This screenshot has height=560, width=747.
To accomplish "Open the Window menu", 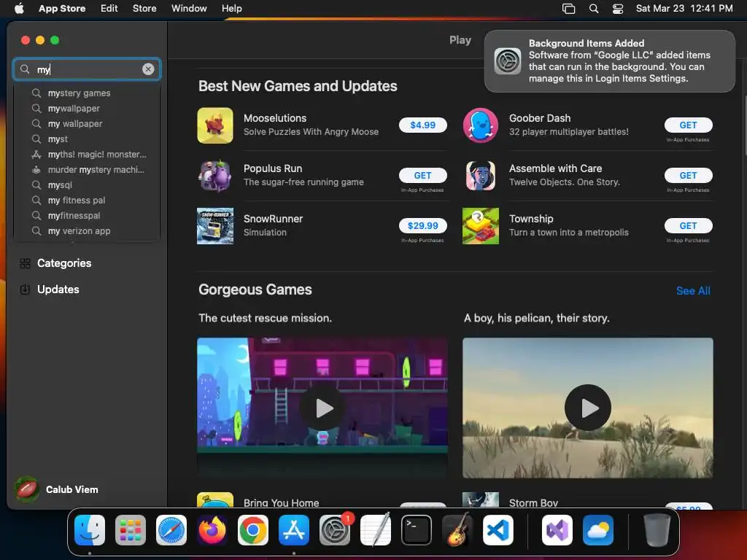I will pos(189,8).
